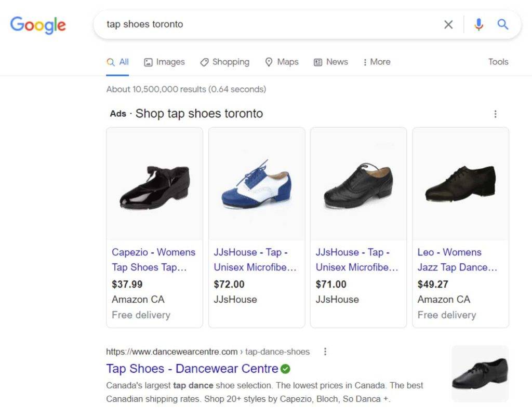532x418 pixels.
Task: Switch to the Maps tab
Action: click(x=282, y=62)
